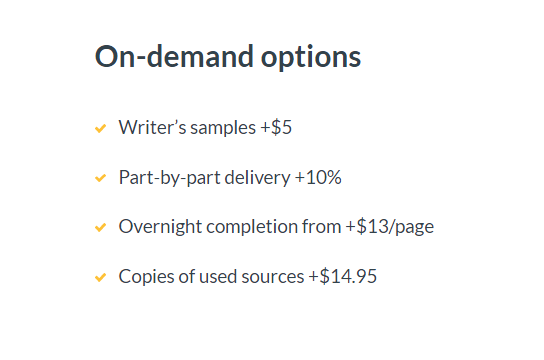Image resolution: width=544 pixels, height=360 pixels.
Task: Click the word "delivery" in the list
Action: (x=257, y=178)
